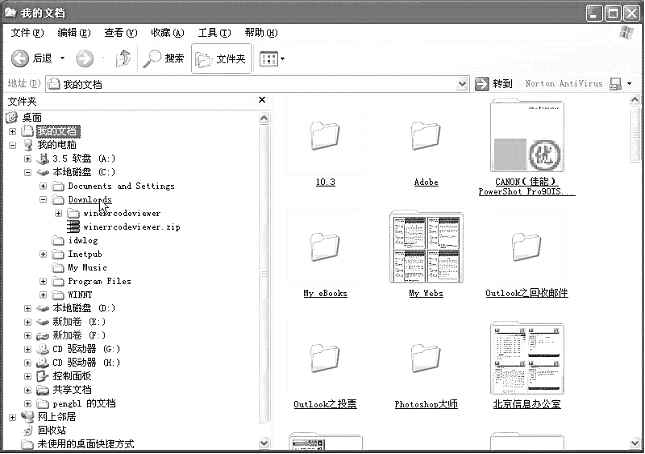Screen dimensions: 645x454
Task: Click the 转到 Go button
Action: (494, 84)
